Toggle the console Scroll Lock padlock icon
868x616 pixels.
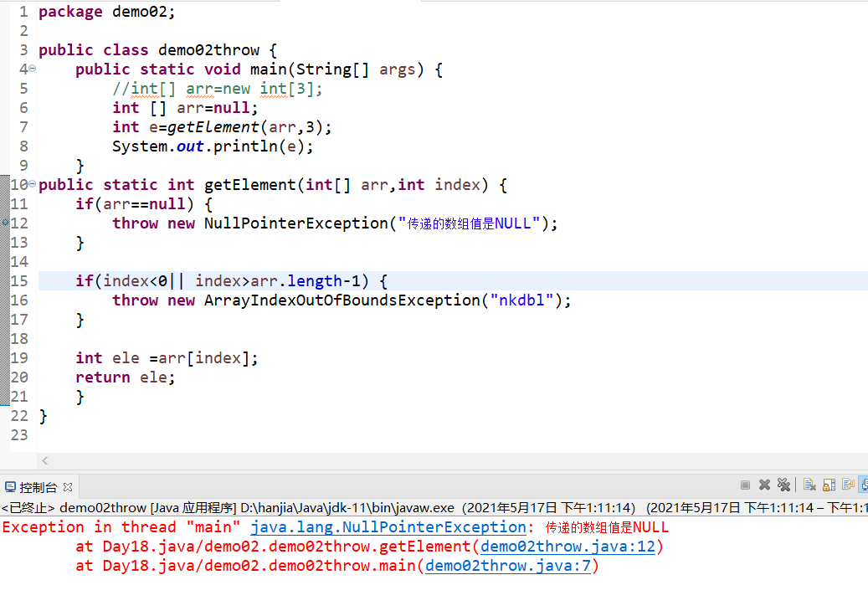coord(829,485)
